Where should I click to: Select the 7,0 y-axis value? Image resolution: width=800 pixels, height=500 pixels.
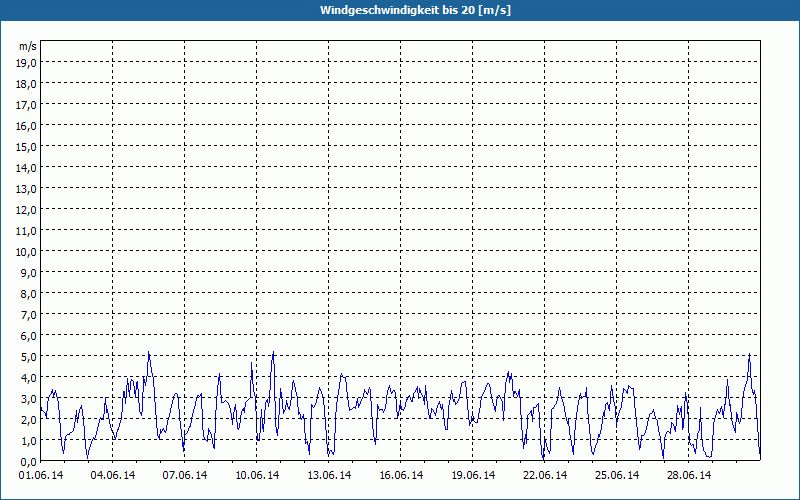click(29, 315)
